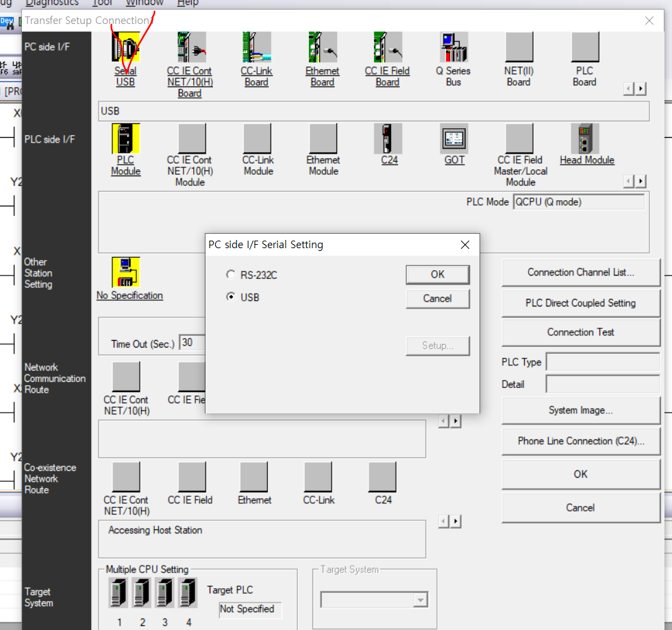Select Network Route CC IE Cont NET/10(H) icon

pos(125,376)
